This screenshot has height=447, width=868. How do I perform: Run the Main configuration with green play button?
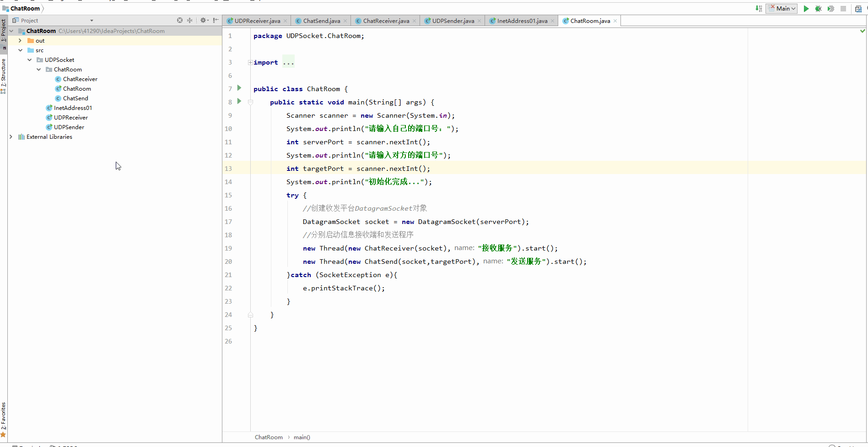tap(806, 9)
